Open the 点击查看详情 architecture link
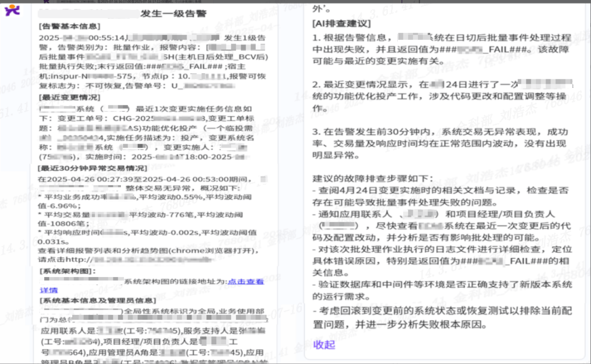Viewport: 591px width, 364px height. [245, 281]
